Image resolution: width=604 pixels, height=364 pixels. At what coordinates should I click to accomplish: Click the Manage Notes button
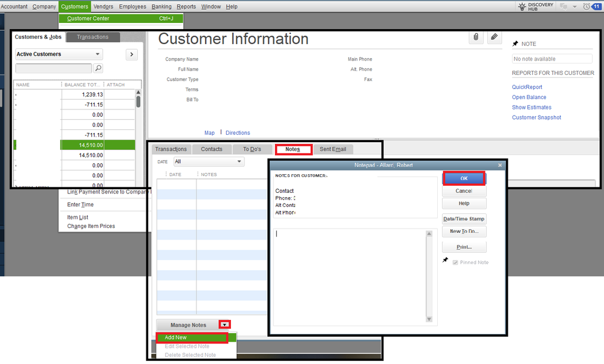tap(189, 325)
